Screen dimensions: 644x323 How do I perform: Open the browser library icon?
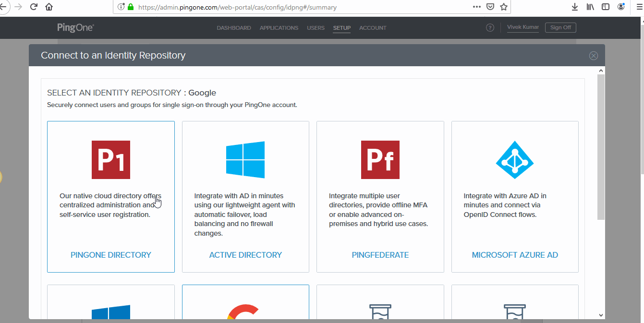click(590, 7)
